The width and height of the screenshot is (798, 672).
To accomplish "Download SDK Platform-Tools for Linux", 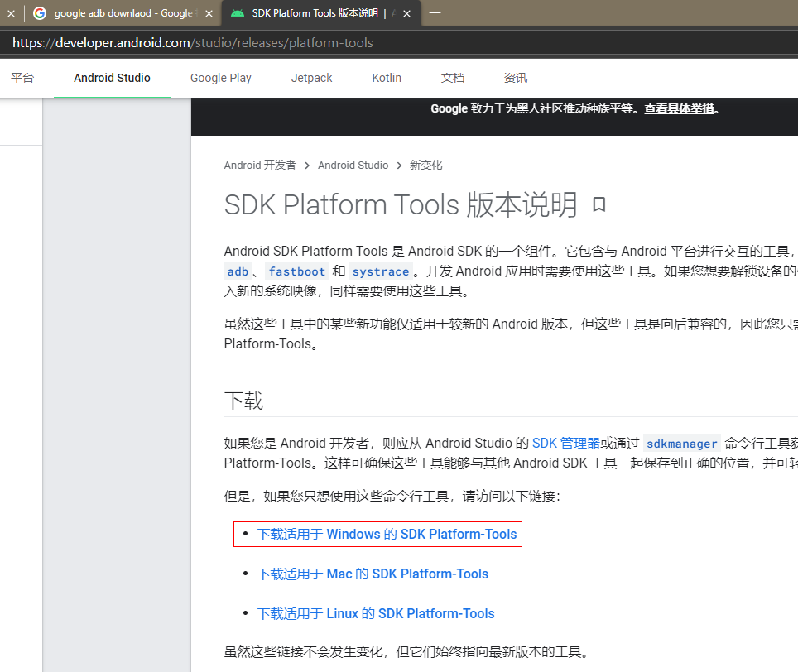I will (376, 614).
